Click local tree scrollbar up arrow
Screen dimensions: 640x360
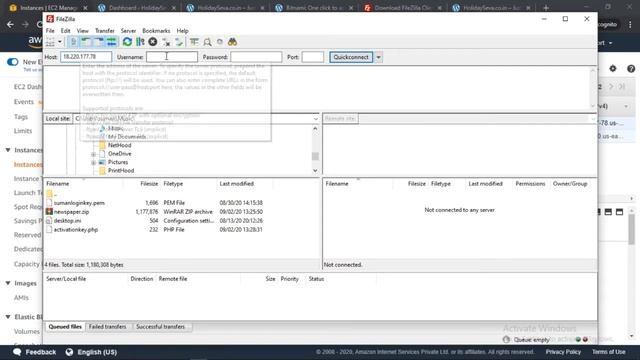point(315,128)
